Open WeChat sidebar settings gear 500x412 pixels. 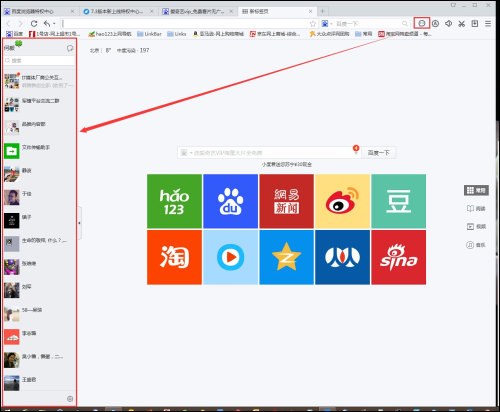(x=70, y=399)
